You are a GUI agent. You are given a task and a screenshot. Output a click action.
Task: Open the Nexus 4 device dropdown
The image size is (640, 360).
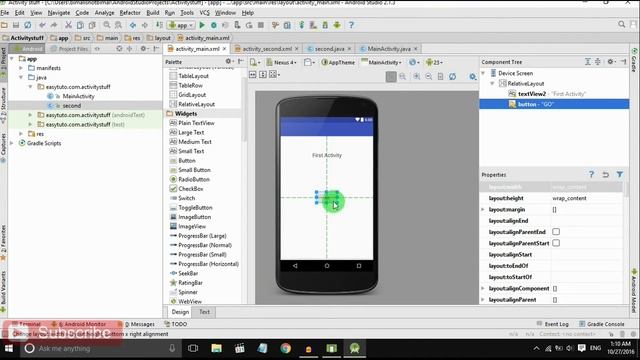point(281,62)
